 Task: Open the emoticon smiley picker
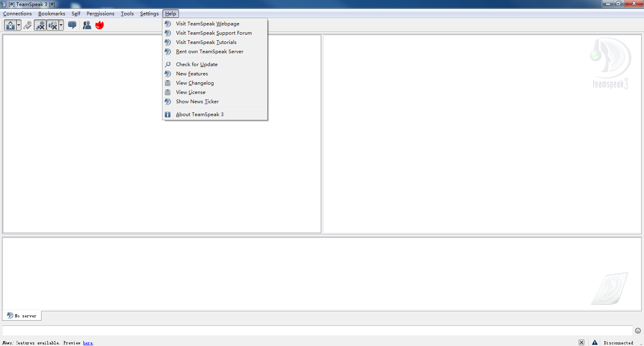(638, 331)
